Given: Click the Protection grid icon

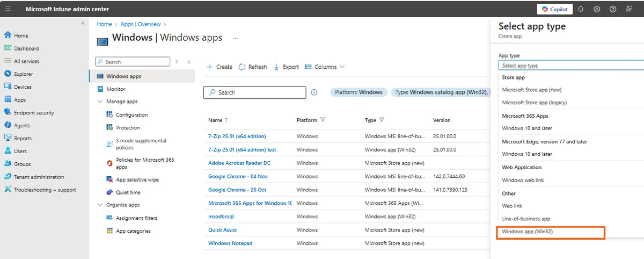Looking at the screenshot, I should pos(109,127).
